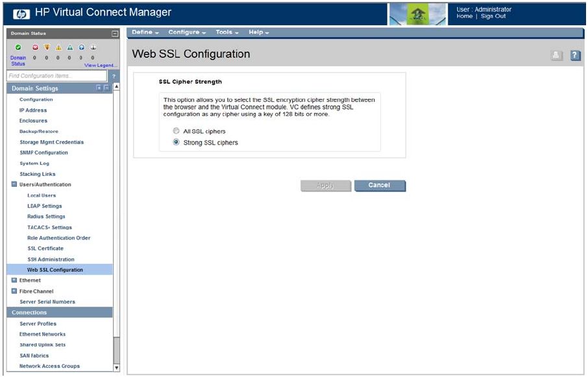This screenshot has height=377, width=588.
Task: Select the Strong SSL ciphers option
Action: click(177, 142)
